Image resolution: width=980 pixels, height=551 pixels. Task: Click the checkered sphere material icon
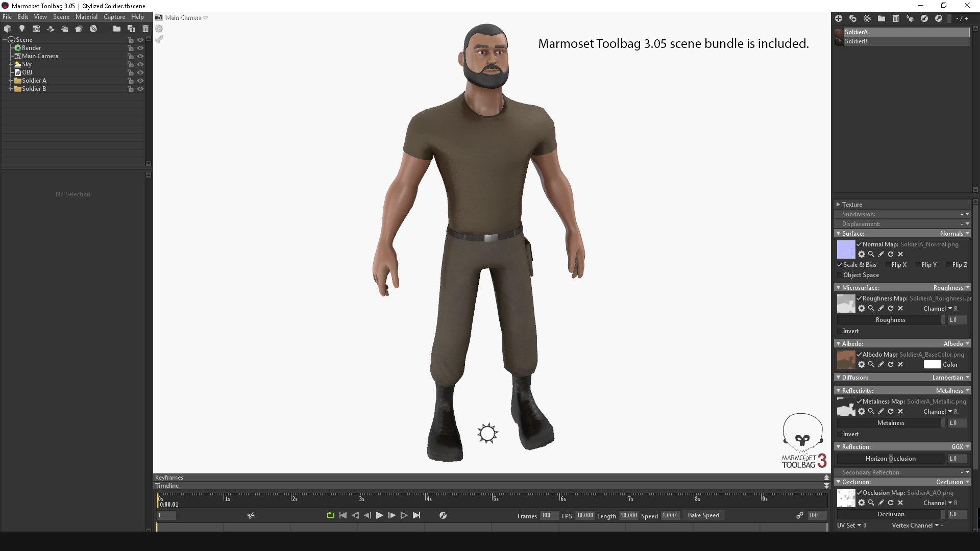pos(867,18)
